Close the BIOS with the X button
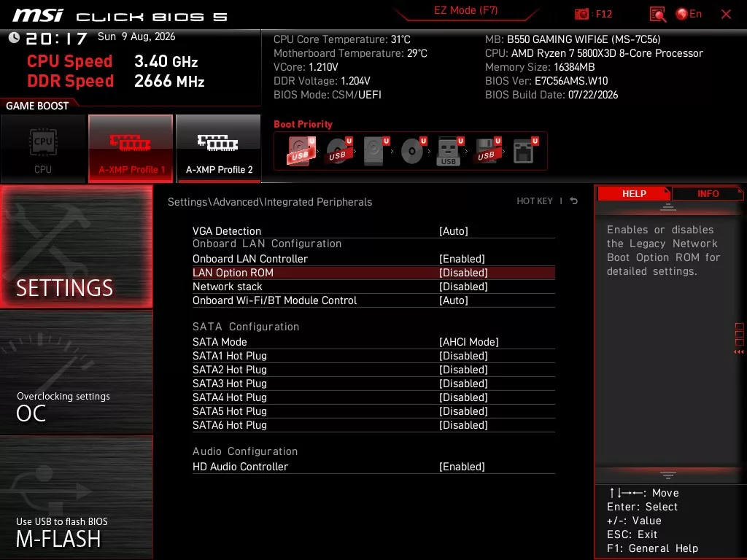The width and height of the screenshot is (747, 560). point(726,15)
